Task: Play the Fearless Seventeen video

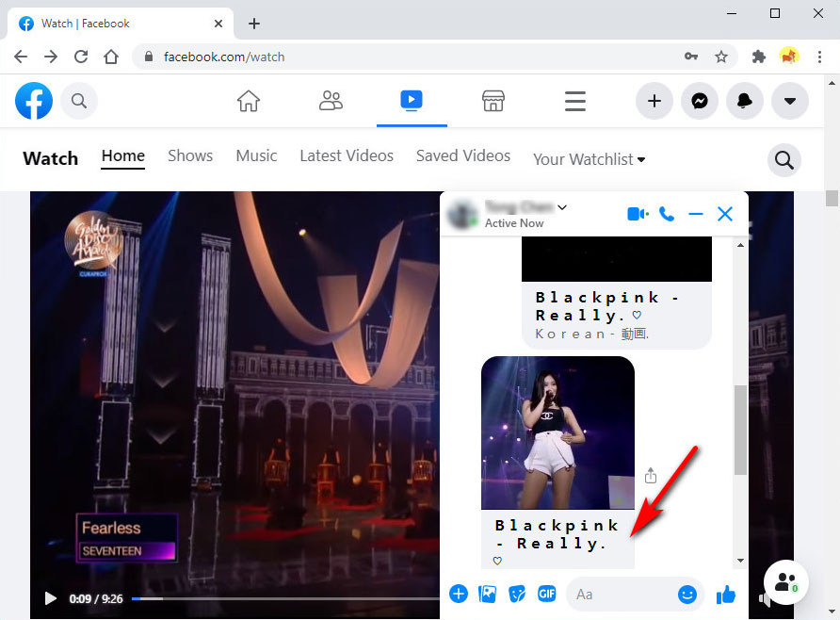Action: 50,598
